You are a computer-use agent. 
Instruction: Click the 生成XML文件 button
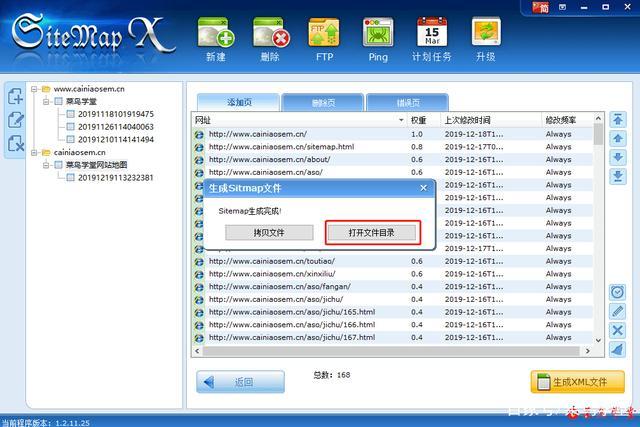point(578,382)
